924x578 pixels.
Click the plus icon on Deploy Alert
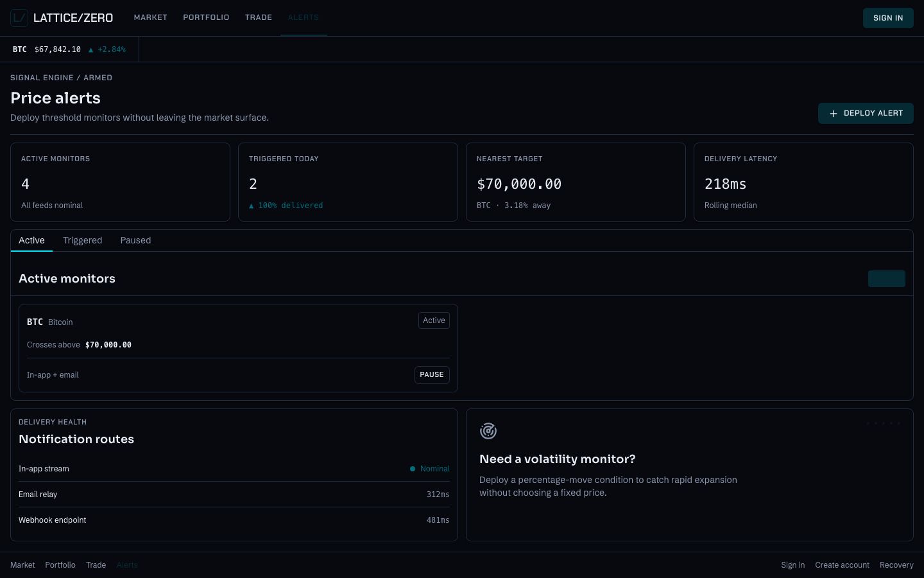pyautogui.click(x=834, y=114)
